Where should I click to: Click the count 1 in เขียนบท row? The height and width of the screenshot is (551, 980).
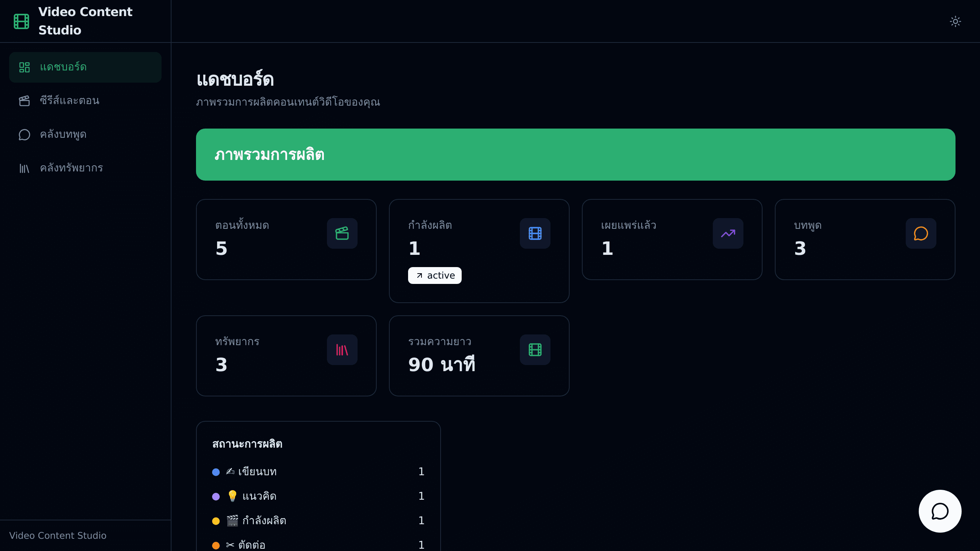[421, 471]
